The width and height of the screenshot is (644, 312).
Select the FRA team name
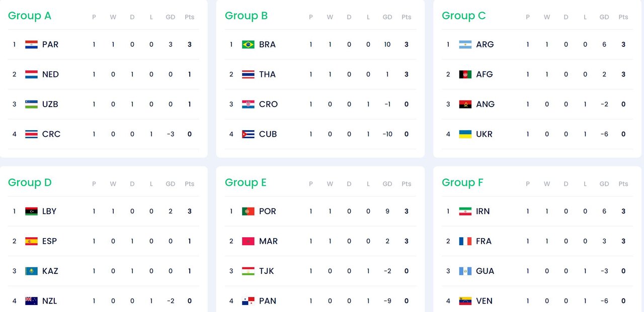(484, 241)
